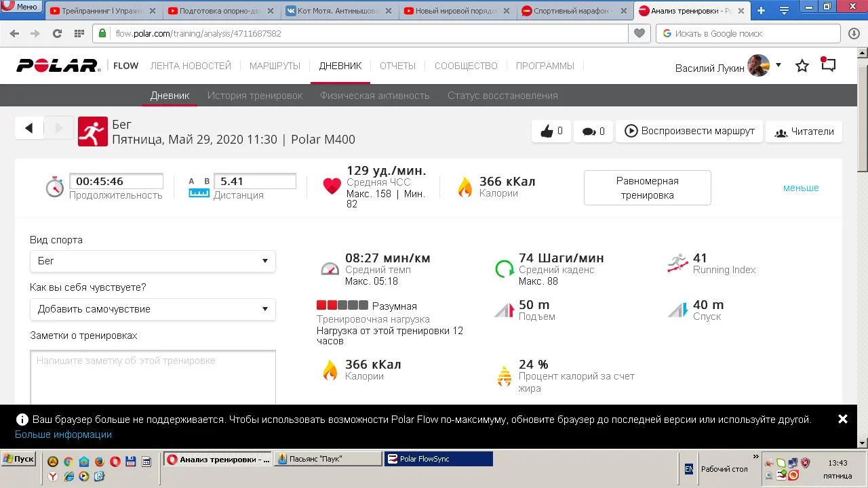Viewport: 868px width, 488px height.
Task: Open Polar FlowSync in the taskbar
Action: coord(438,459)
